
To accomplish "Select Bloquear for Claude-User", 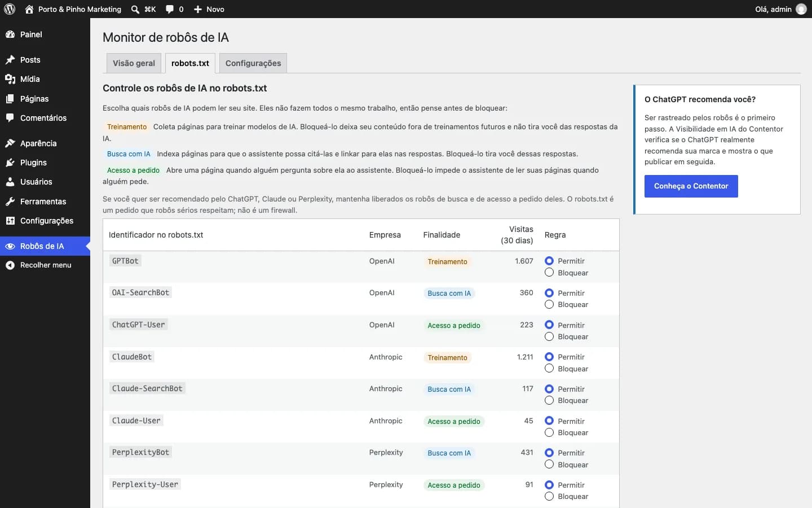I will (549, 432).
